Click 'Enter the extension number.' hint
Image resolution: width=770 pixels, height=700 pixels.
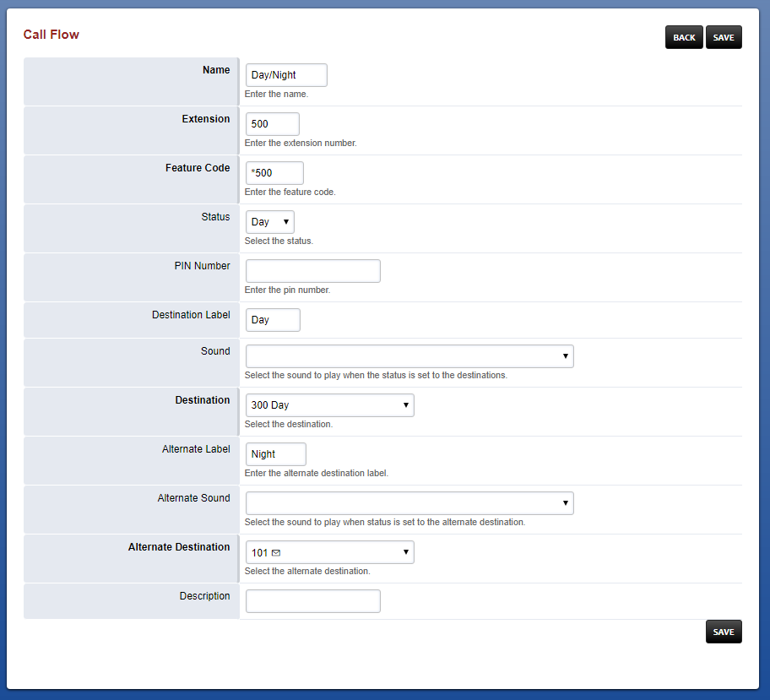coord(301,143)
